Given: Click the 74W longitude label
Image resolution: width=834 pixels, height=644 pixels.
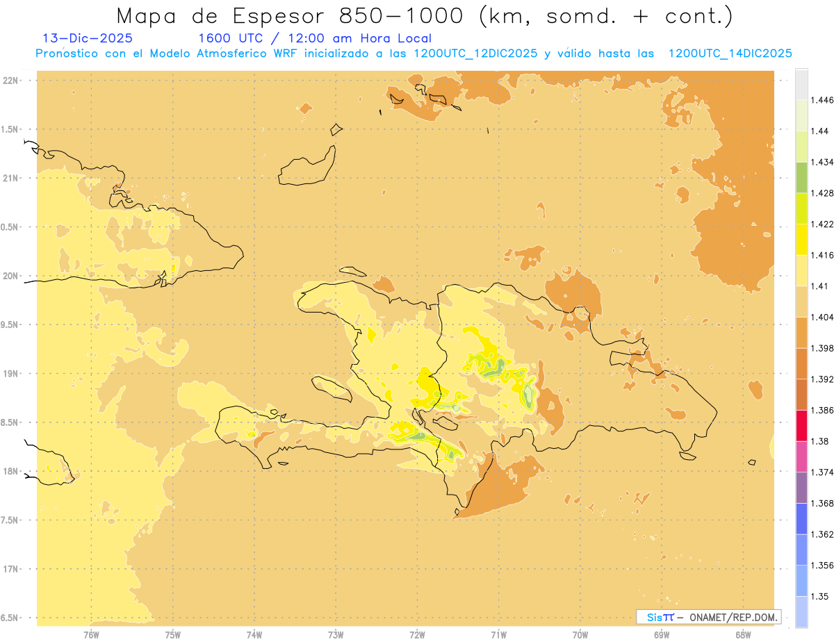Looking at the screenshot, I should click(254, 634).
